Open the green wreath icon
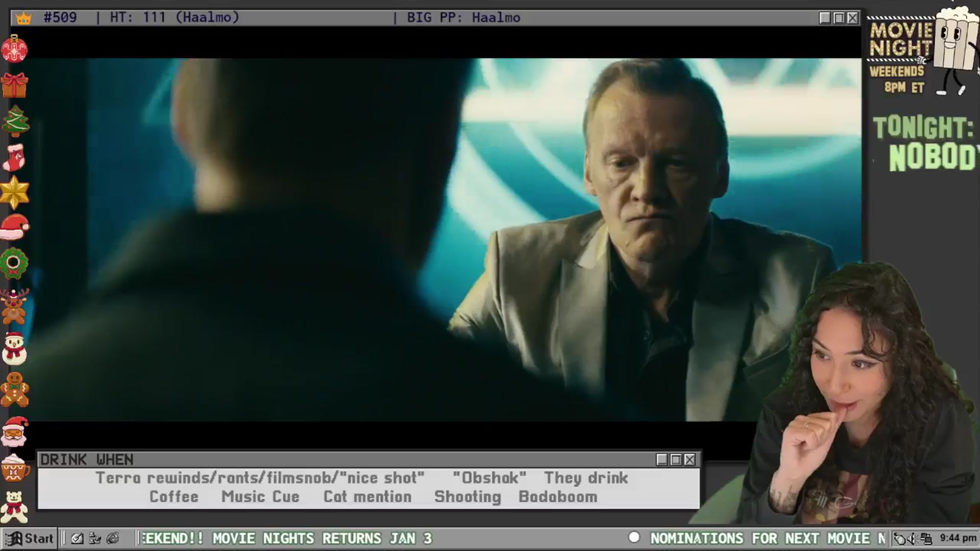 tap(14, 263)
